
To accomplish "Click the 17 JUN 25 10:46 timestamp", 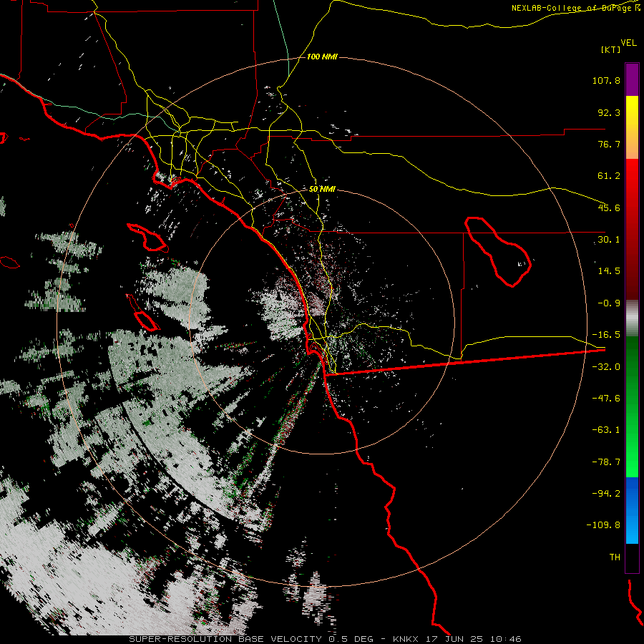I will click(474, 639).
